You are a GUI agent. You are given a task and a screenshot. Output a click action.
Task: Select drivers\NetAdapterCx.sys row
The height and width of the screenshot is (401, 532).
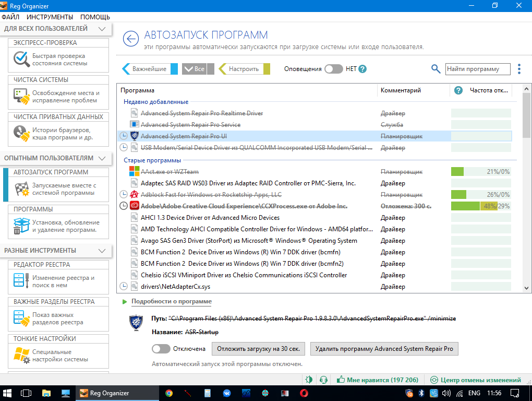(314, 287)
